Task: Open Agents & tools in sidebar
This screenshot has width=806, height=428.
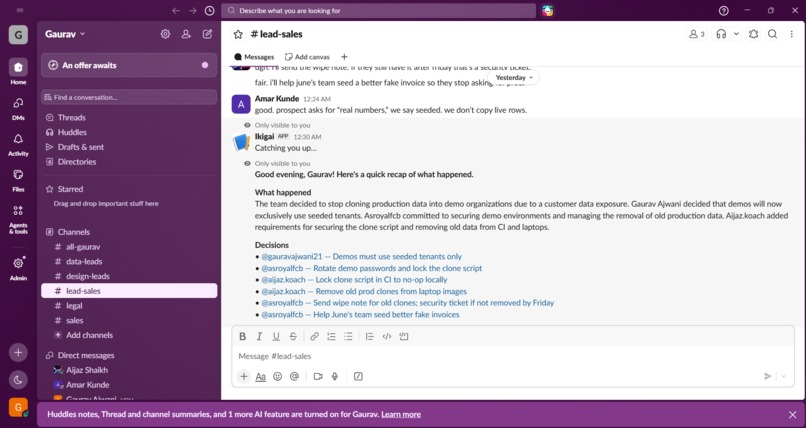Action: tap(18, 218)
